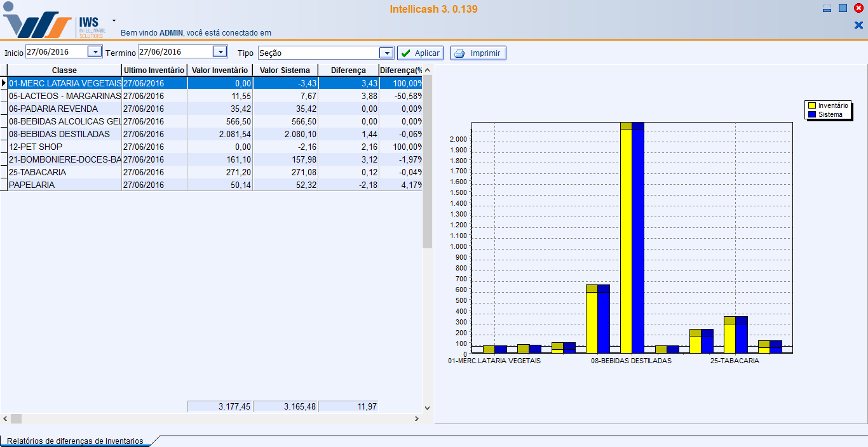Open the Termino date picker dropdown
Image resolution: width=868 pixels, height=447 pixels.
(x=220, y=52)
